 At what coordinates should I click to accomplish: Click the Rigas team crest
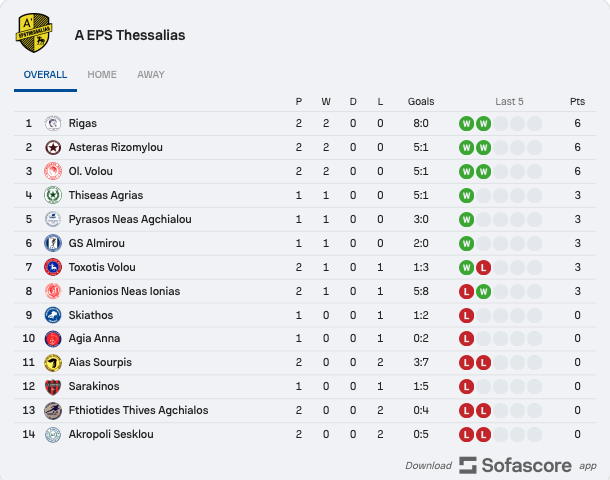(x=53, y=123)
